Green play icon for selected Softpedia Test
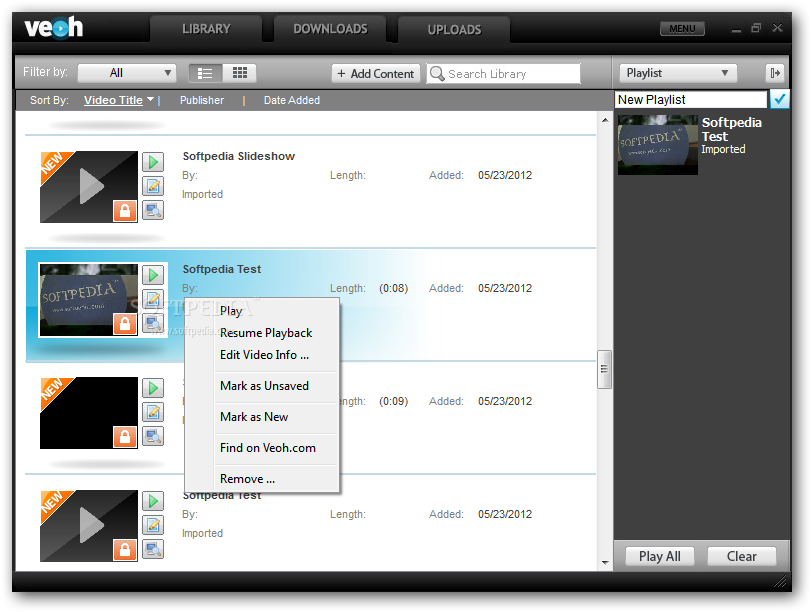Image resolution: width=812 pixels, height=612 pixels. 153,275
